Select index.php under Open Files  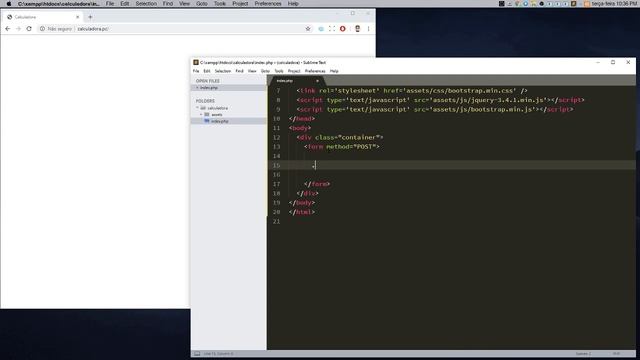click(x=229, y=88)
